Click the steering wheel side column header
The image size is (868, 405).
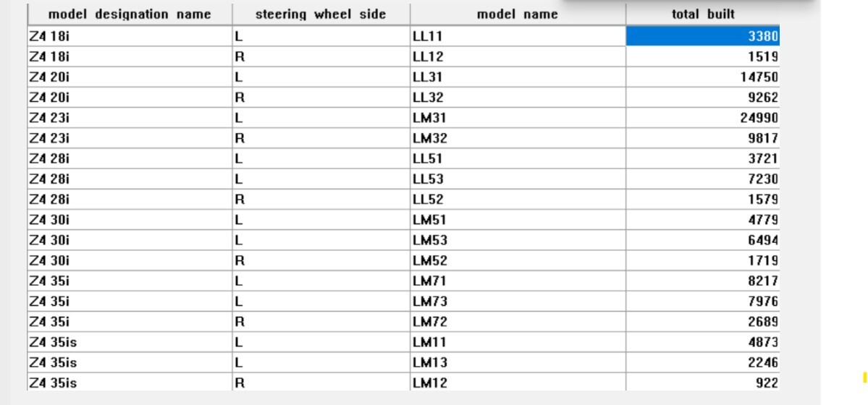tap(321, 14)
